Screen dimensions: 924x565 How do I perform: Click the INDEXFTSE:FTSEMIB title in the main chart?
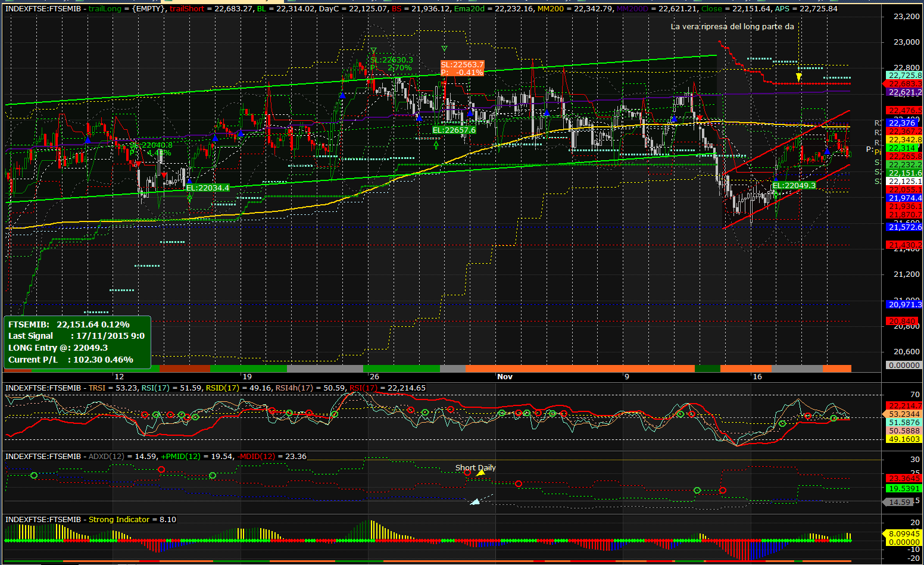coord(43,9)
